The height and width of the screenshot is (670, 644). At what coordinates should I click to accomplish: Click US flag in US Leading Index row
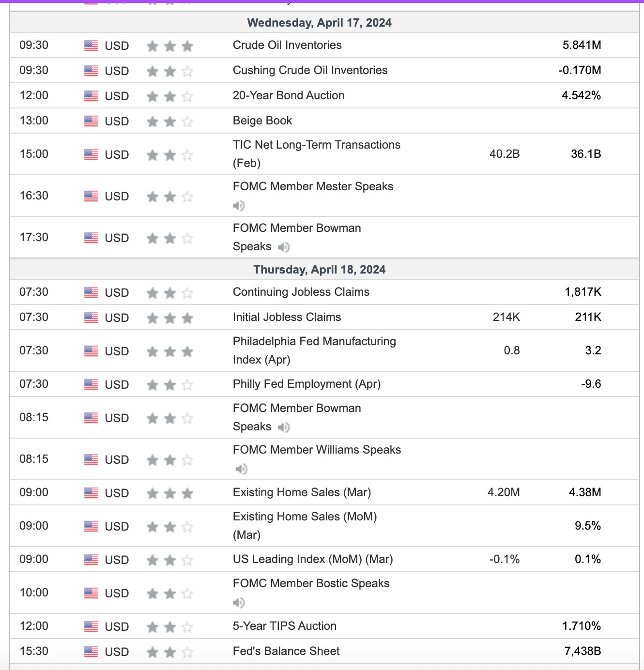[91, 560]
